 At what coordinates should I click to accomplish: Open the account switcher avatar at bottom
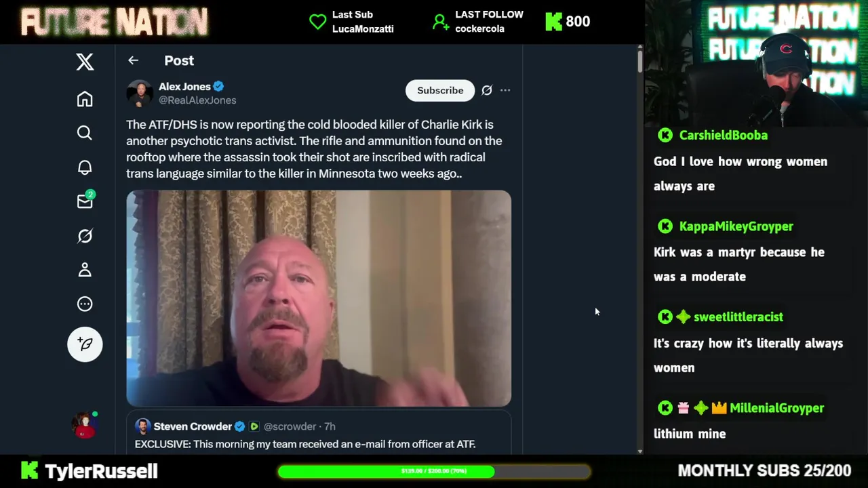point(85,425)
